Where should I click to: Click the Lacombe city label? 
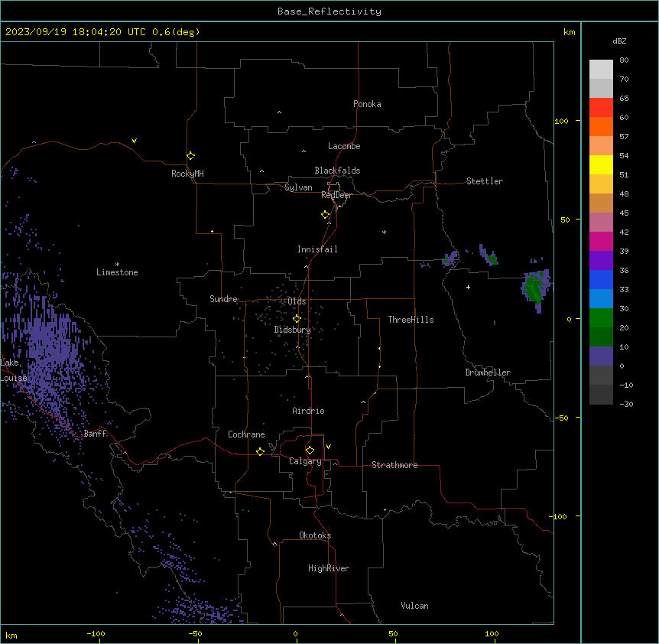tap(344, 146)
